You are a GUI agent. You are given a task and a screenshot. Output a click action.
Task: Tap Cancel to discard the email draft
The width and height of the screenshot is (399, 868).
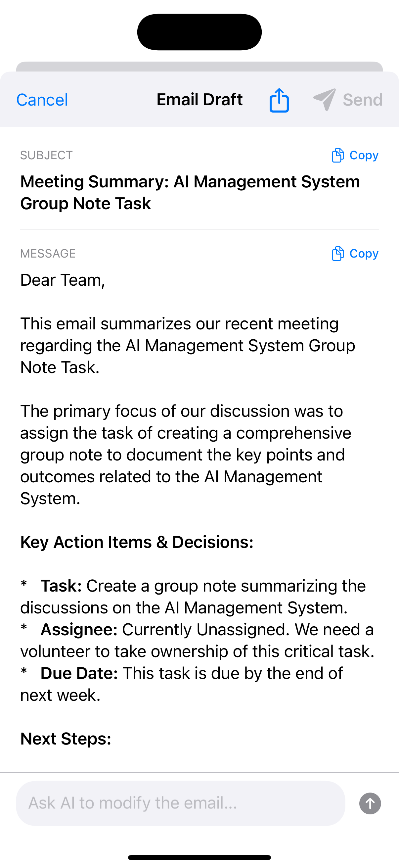[42, 99]
